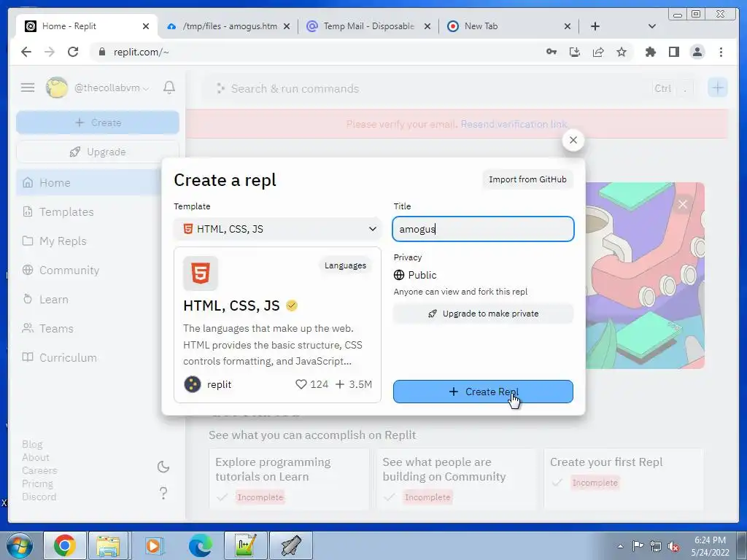Click the HTML5 template logo icon
Viewport: 747px width, 560px height.
[x=201, y=273]
